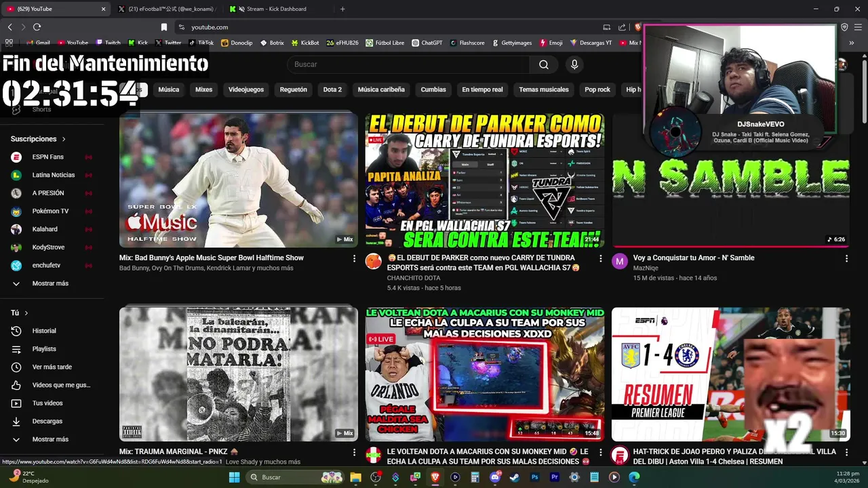Open the Donoclip bookmark
The width and height of the screenshot is (868, 488).
click(237, 43)
